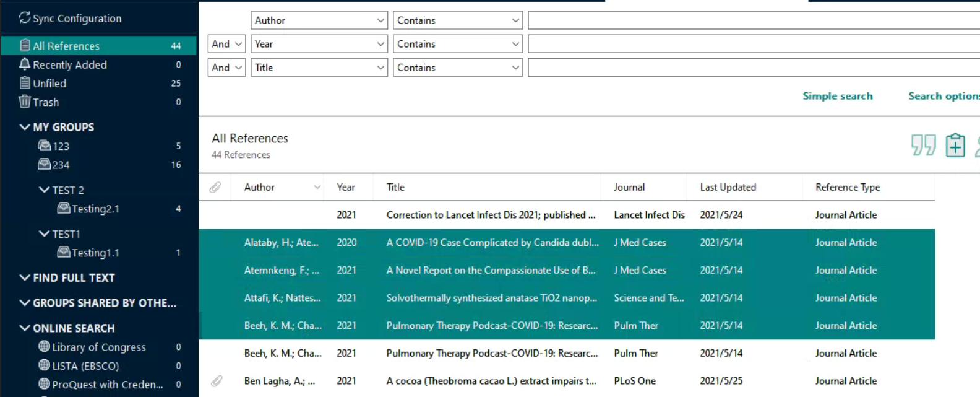
Task: Click the paperclip attachment column header
Action: [x=215, y=187]
